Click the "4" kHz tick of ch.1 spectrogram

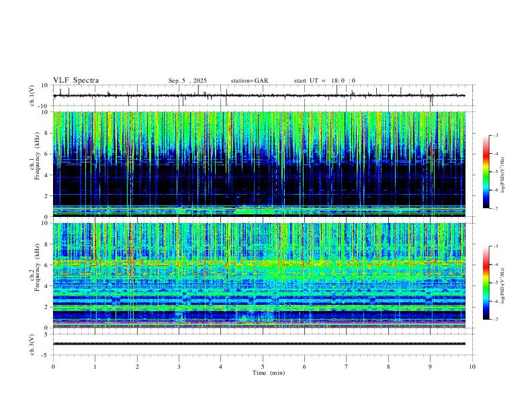coord(47,175)
